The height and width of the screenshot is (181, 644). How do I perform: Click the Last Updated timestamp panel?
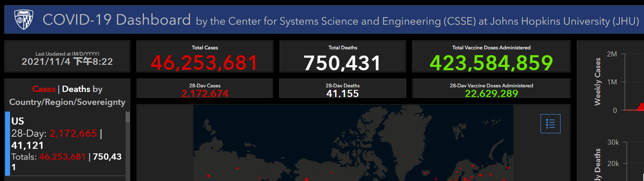[67, 59]
